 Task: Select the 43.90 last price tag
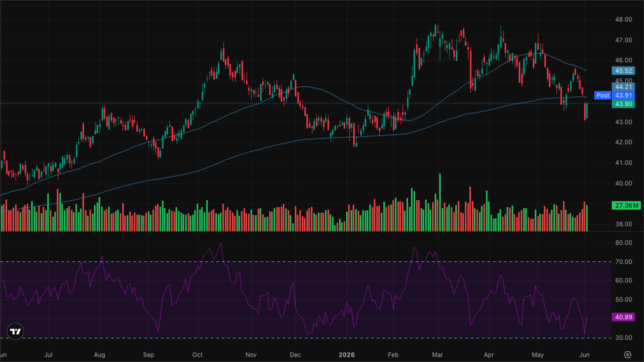click(623, 104)
